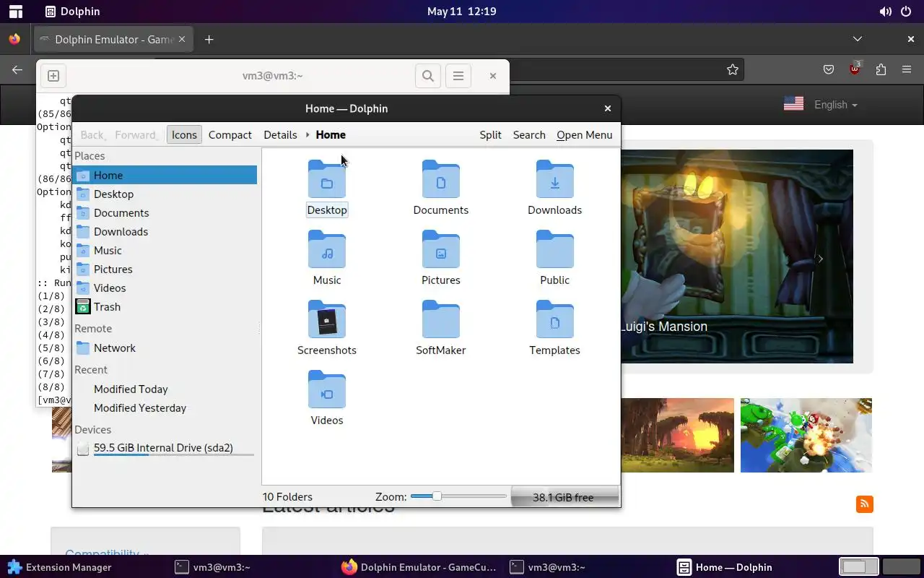Image resolution: width=924 pixels, height=578 pixels.
Task: Click the 38.1 GiB free space bar
Action: pyautogui.click(x=565, y=497)
